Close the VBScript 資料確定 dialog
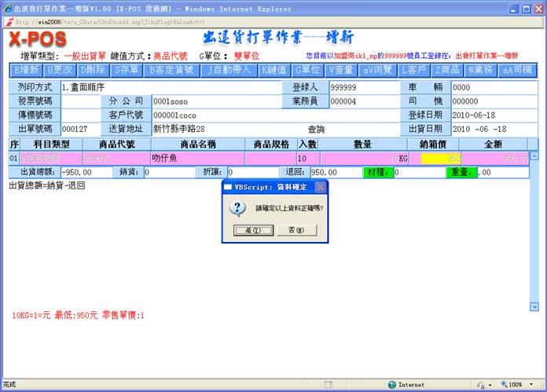 (x=320, y=188)
